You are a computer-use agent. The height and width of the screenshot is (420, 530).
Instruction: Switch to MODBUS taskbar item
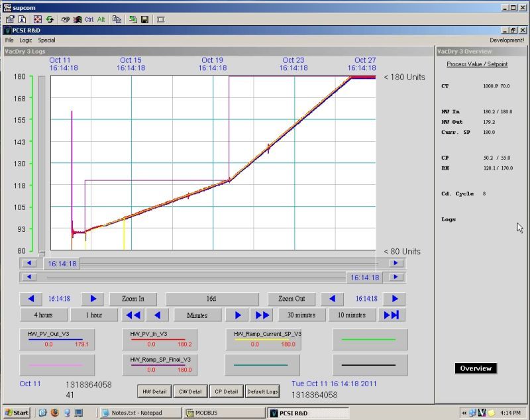click(225, 413)
